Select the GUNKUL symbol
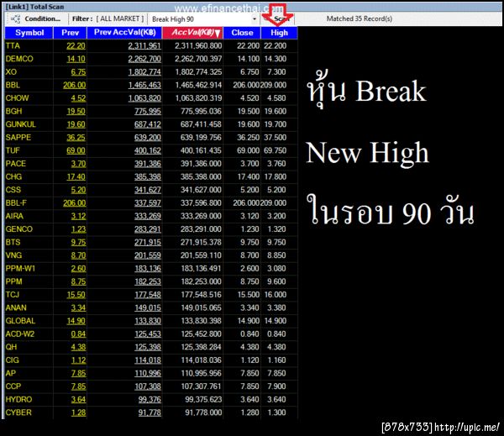 [x=20, y=124]
